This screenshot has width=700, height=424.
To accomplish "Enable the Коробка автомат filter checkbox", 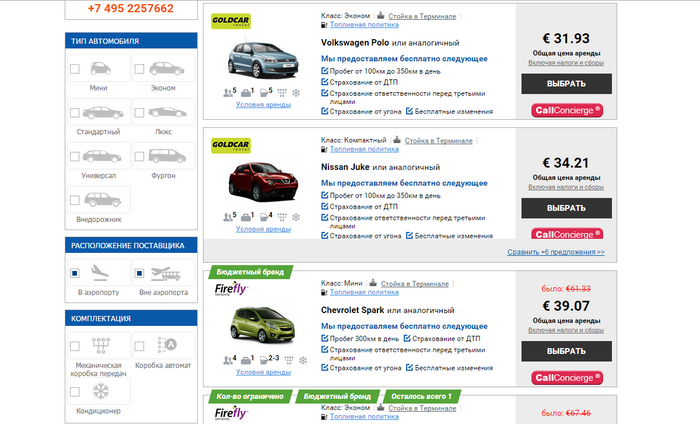I will [x=140, y=346].
